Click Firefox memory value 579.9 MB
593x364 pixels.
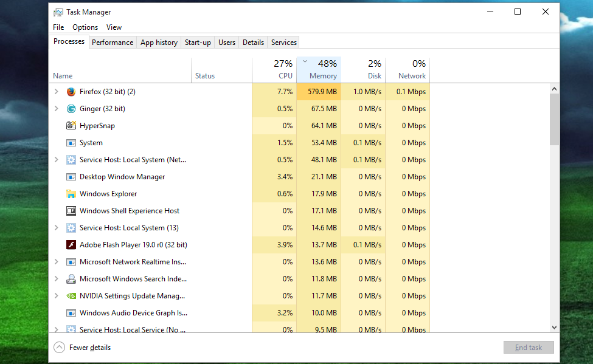pyautogui.click(x=322, y=92)
